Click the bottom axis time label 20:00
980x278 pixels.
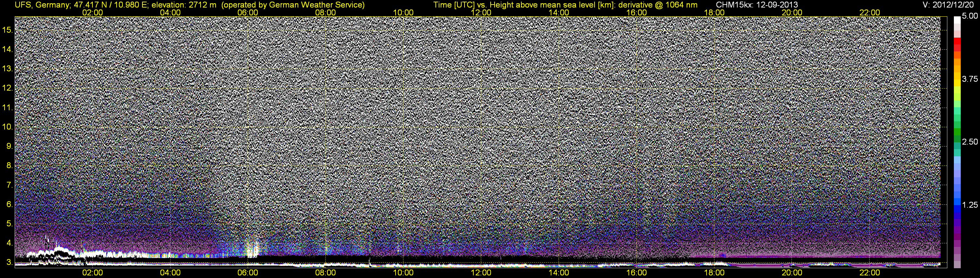point(792,273)
